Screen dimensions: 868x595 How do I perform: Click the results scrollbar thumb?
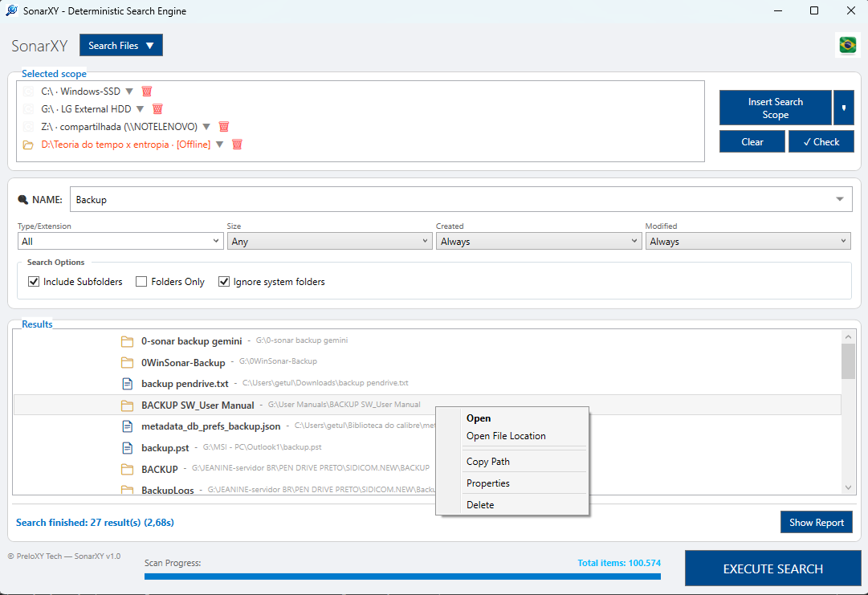[848, 361]
